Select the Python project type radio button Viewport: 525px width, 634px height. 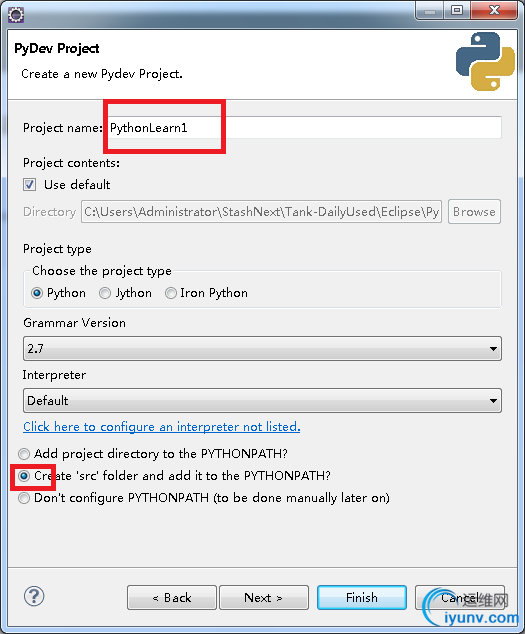[x=37, y=293]
